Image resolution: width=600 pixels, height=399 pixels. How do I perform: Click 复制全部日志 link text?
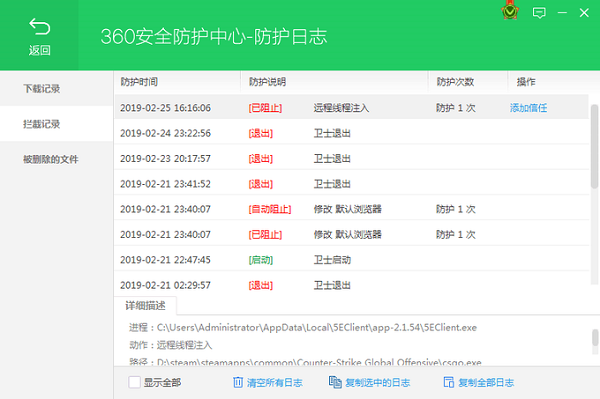coord(486,383)
